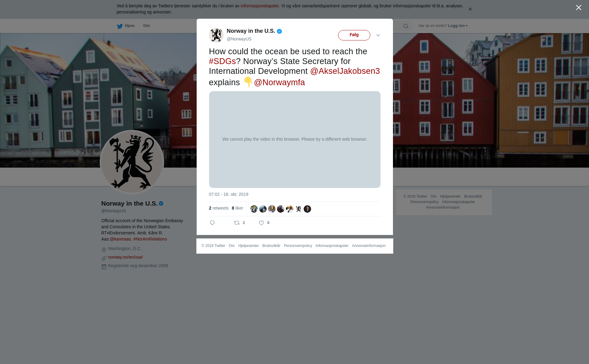Click the reply speech bubble icon
589x364 pixels.
pos(212,223)
